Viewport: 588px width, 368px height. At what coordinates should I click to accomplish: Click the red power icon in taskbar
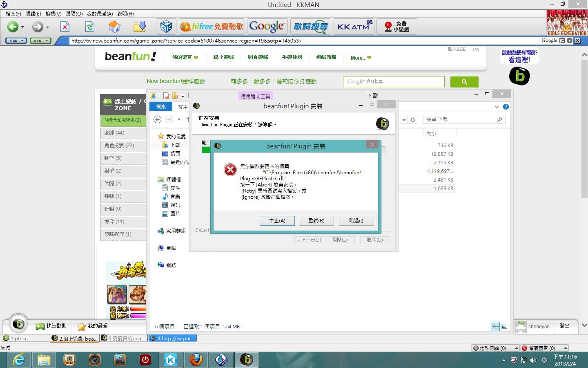(145, 360)
